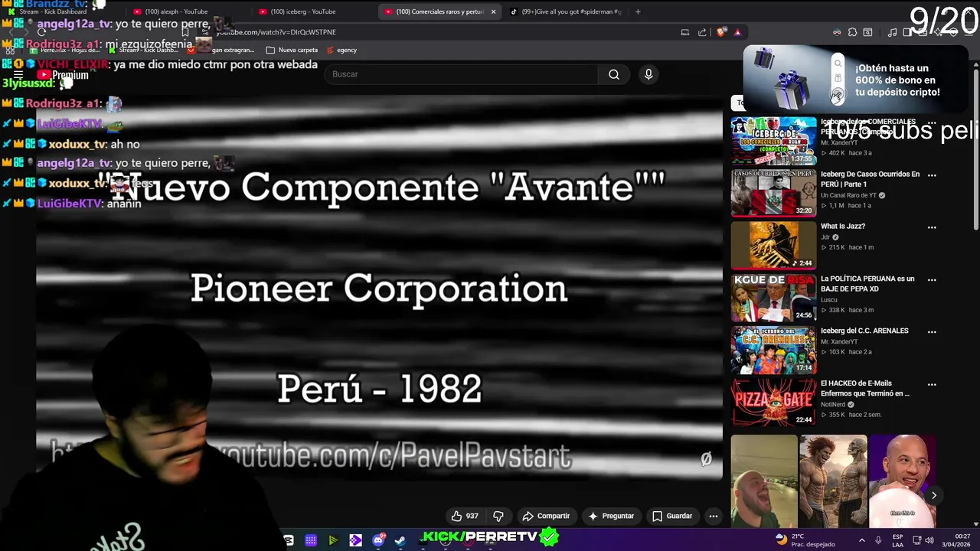Open the crypto bonus gift ad banner
Screen dimensions: 980x551
855,80
